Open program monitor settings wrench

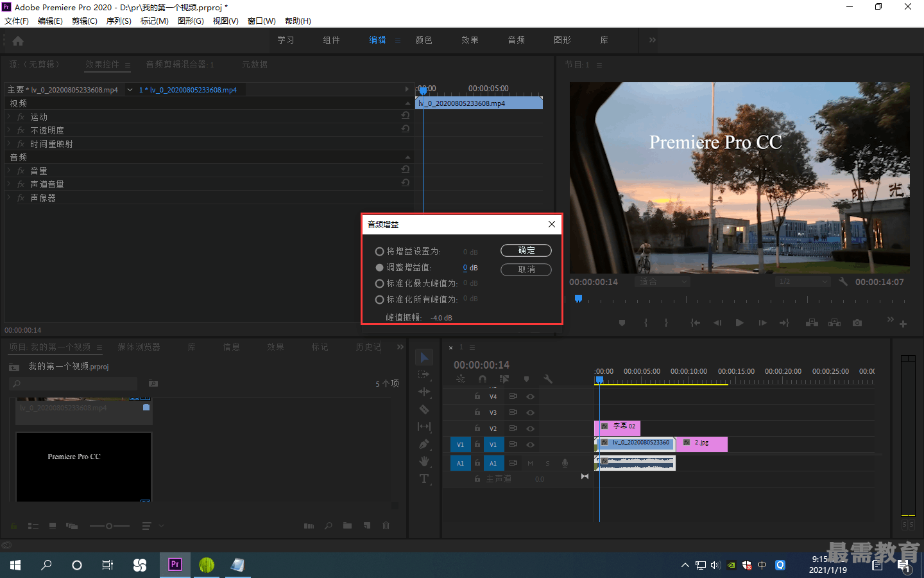point(843,281)
